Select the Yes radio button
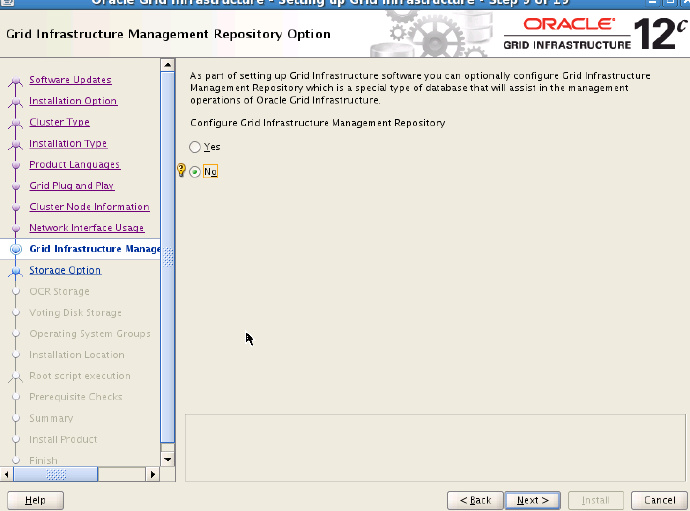 195,147
